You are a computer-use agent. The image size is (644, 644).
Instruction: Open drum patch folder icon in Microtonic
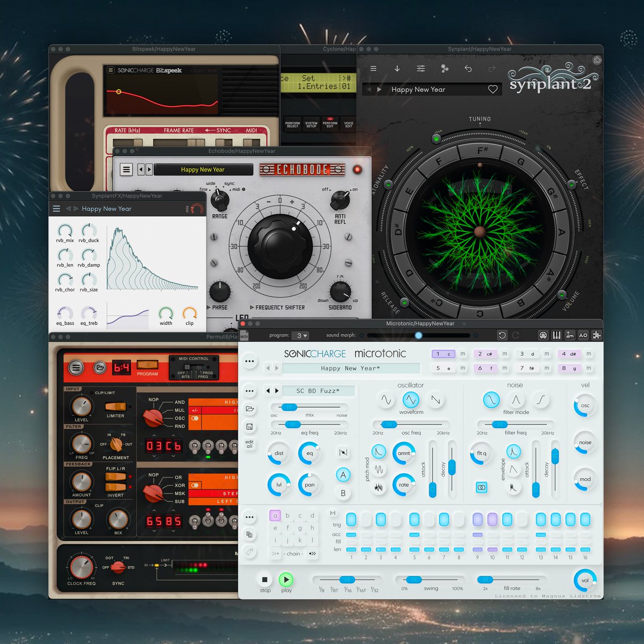(x=250, y=409)
